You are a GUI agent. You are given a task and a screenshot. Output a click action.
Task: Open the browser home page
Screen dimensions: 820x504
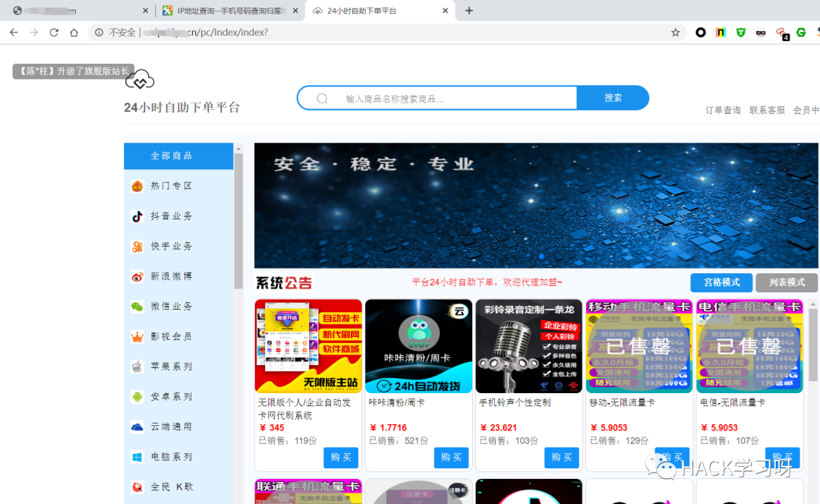(x=74, y=33)
